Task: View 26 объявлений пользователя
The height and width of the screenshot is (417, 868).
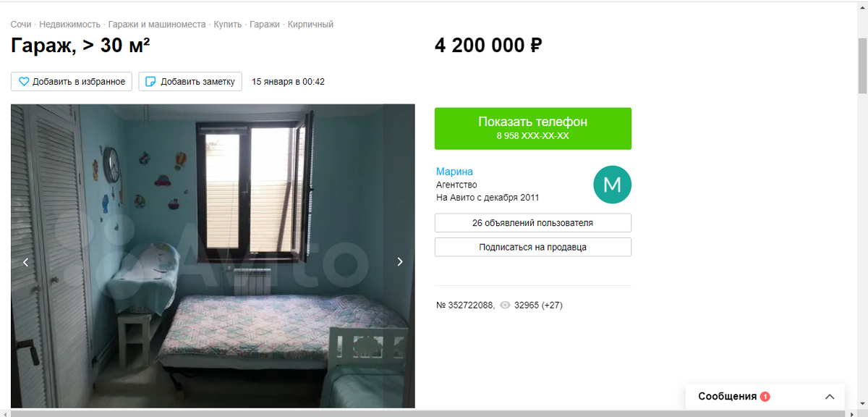Action: tap(533, 223)
